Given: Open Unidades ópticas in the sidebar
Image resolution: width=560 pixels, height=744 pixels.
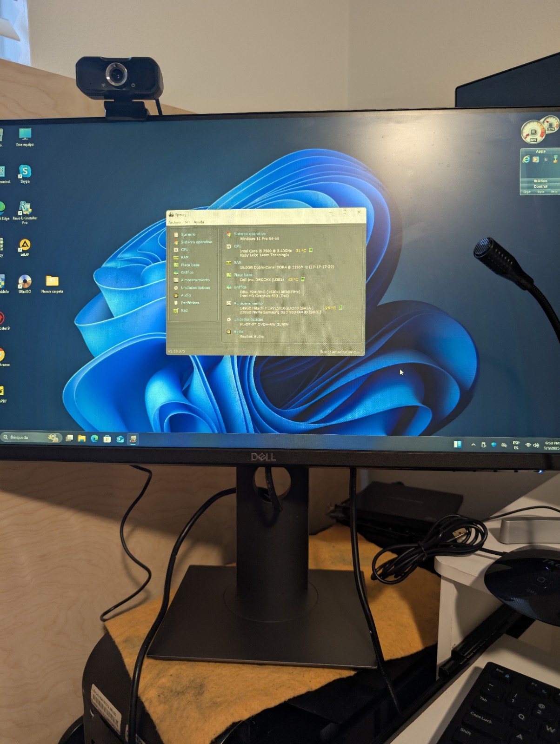Looking at the screenshot, I should point(195,288).
